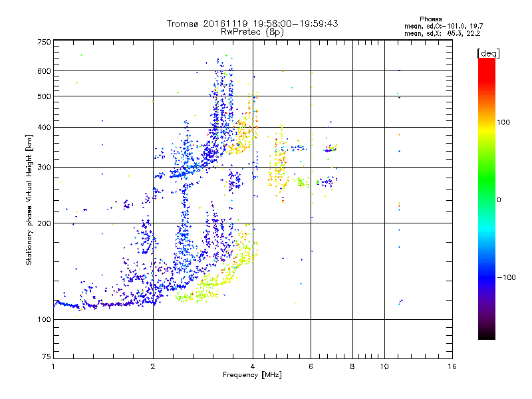The width and height of the screenshot is (532, 399).
Task: Click the x-axis label '1'
Action: (53, 366)
